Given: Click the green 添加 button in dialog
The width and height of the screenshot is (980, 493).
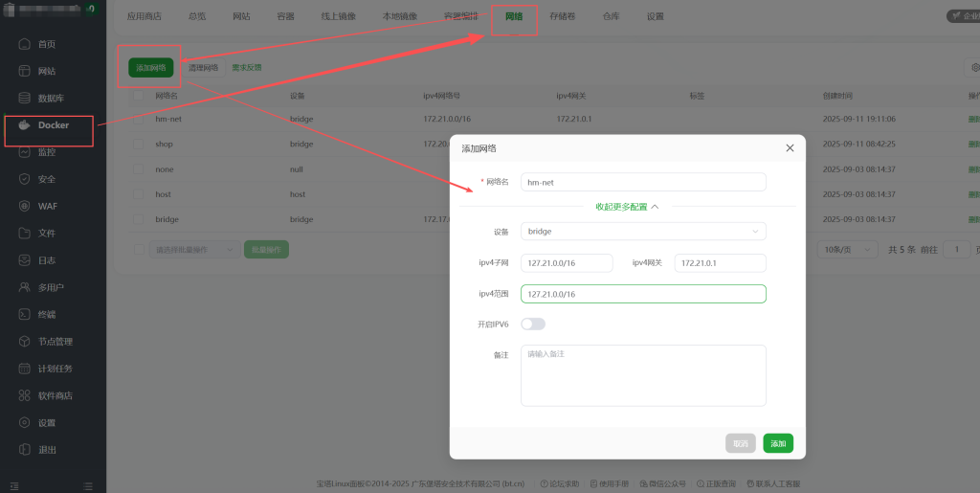Looking at the screenshot, I should 778,443.
